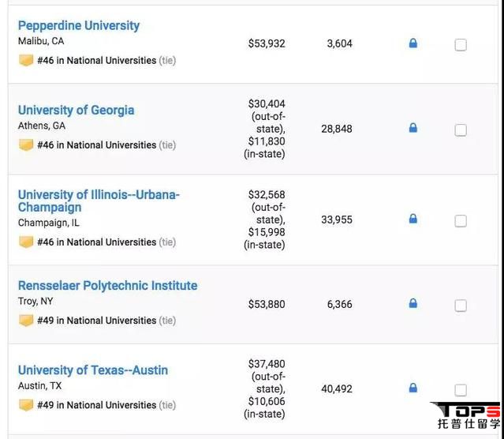Check the compare box for Pepperdine University

461,45
